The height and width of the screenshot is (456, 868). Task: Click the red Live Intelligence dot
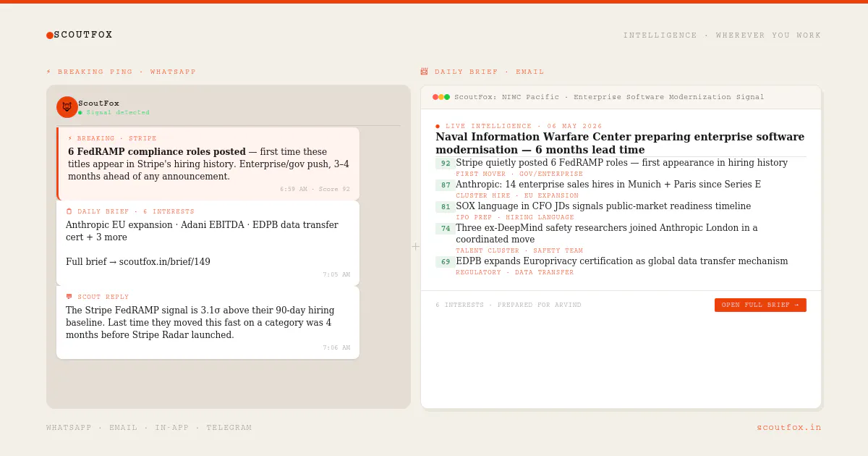point(438,127)
